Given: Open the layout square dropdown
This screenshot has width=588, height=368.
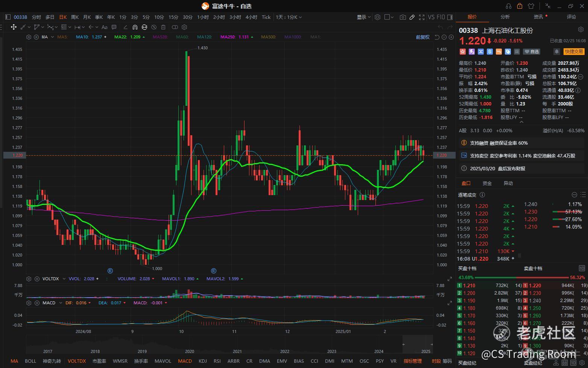Looking at the screenshot, I should pos(389,17).
